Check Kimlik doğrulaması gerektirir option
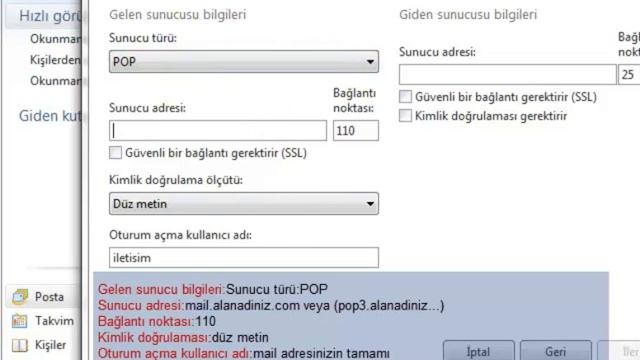 click(x=405, y=116)
